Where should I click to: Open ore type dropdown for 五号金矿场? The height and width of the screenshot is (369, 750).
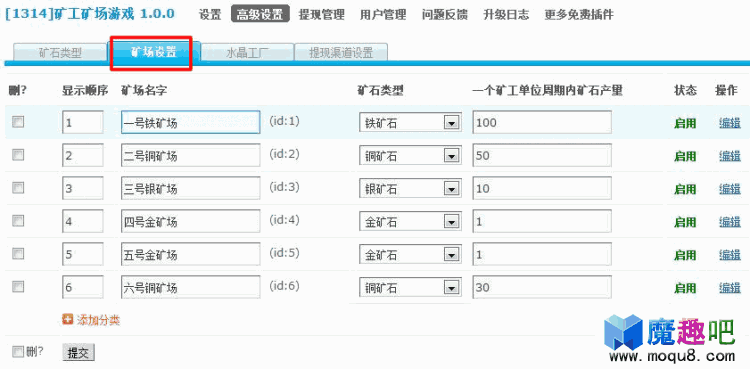(x=410, y=255)
